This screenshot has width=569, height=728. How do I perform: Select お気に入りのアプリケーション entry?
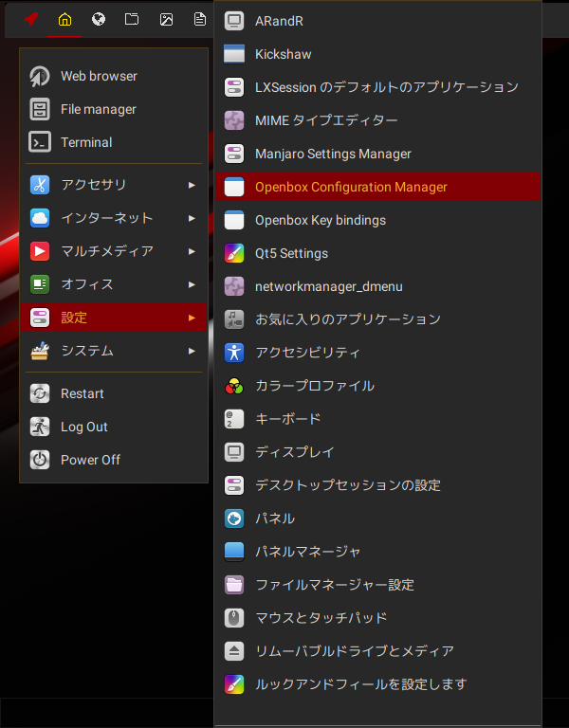(377, 319)
